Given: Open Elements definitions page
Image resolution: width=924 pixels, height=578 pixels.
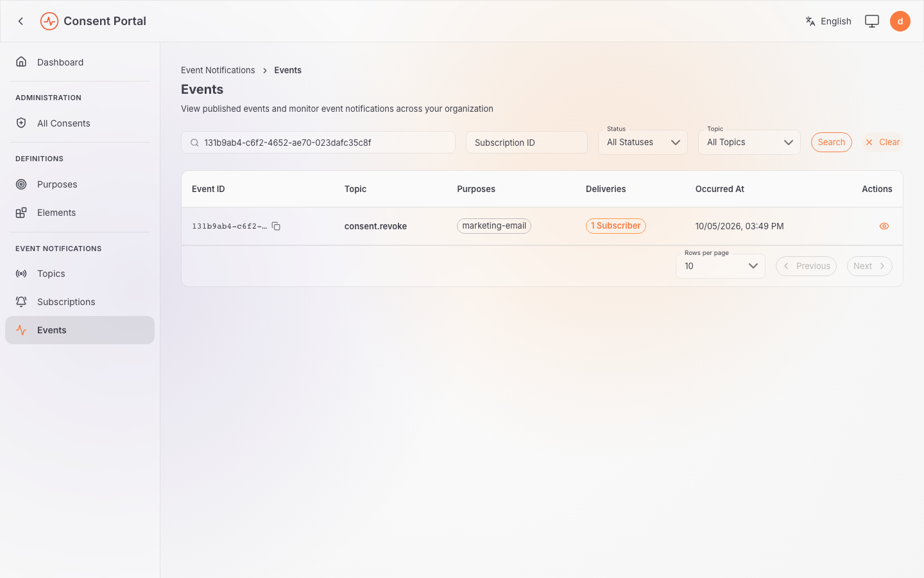Looking at the screenshot, I should point(80,213).
